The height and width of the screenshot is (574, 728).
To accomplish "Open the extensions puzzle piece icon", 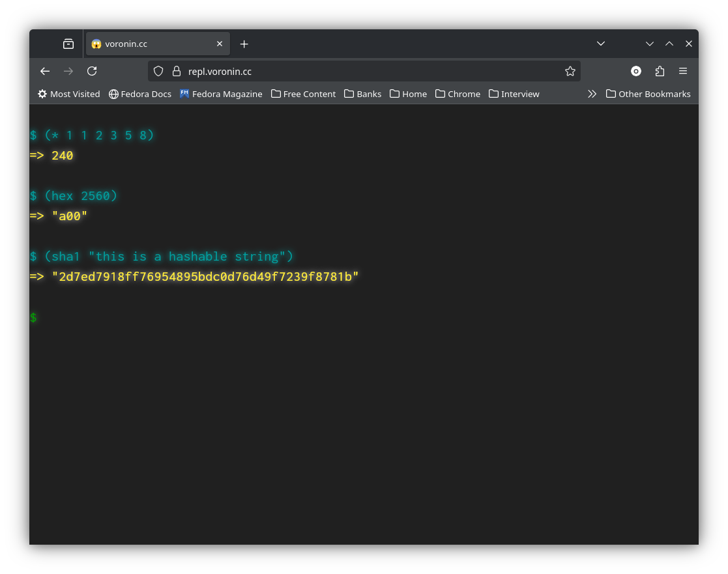I will click(x=660, y=71).
